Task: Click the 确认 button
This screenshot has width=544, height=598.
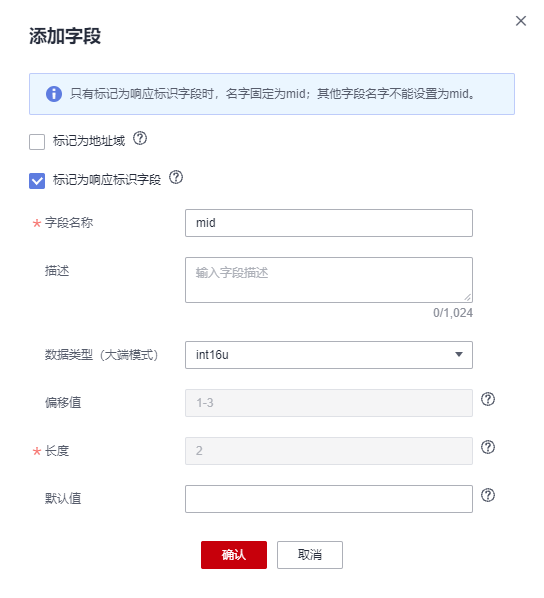Action: point(234,555)
